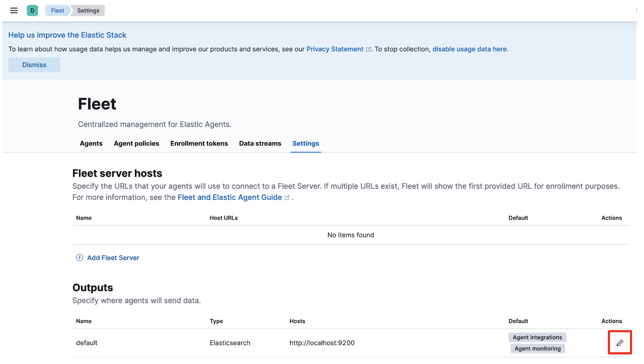644x364 pixels.
Task: Click the disable usage data here link
Action: [x=469, y=49]
